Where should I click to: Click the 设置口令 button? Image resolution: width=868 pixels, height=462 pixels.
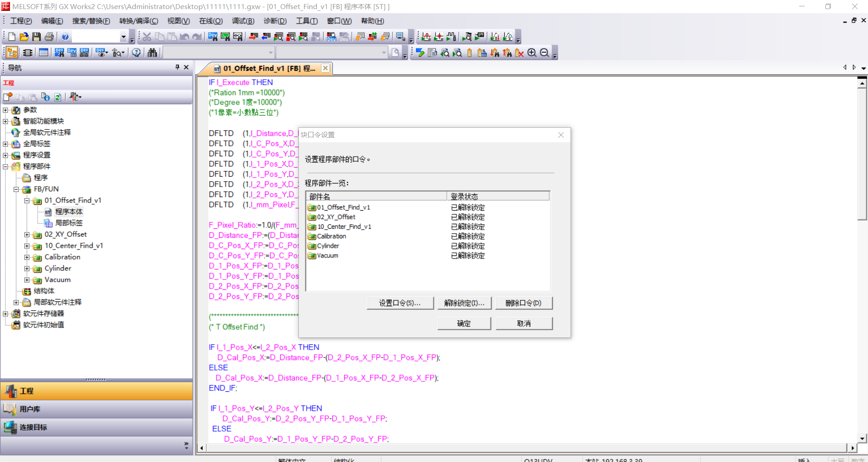pyautogui.click(x=400, y=303)
